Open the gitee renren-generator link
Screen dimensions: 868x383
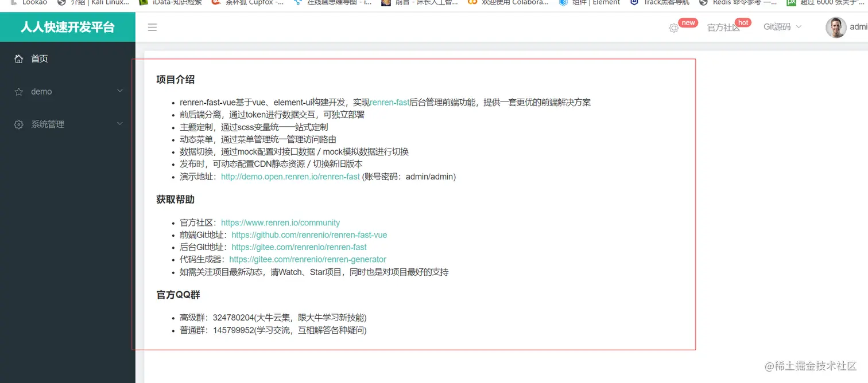(308, 259)
